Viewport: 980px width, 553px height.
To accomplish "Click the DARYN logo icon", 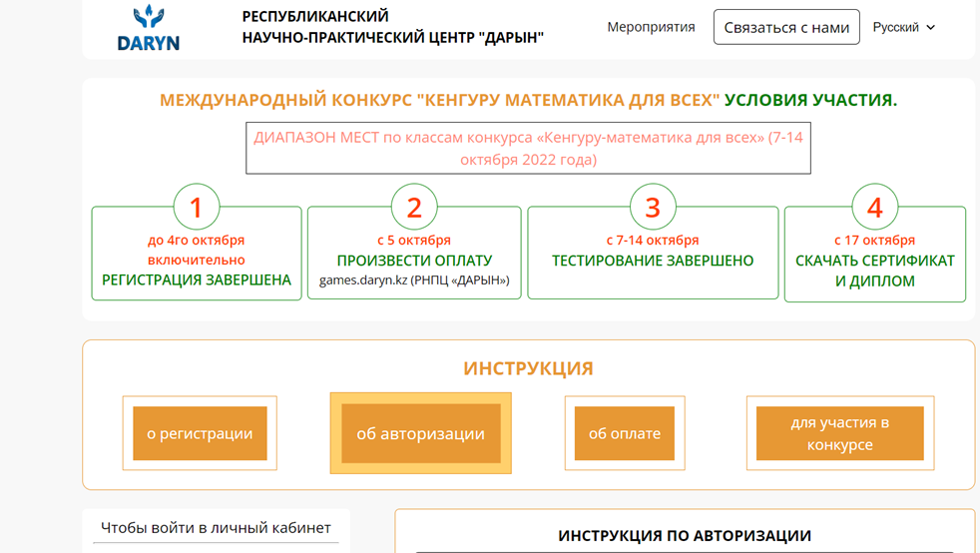I will click(149, 27).
